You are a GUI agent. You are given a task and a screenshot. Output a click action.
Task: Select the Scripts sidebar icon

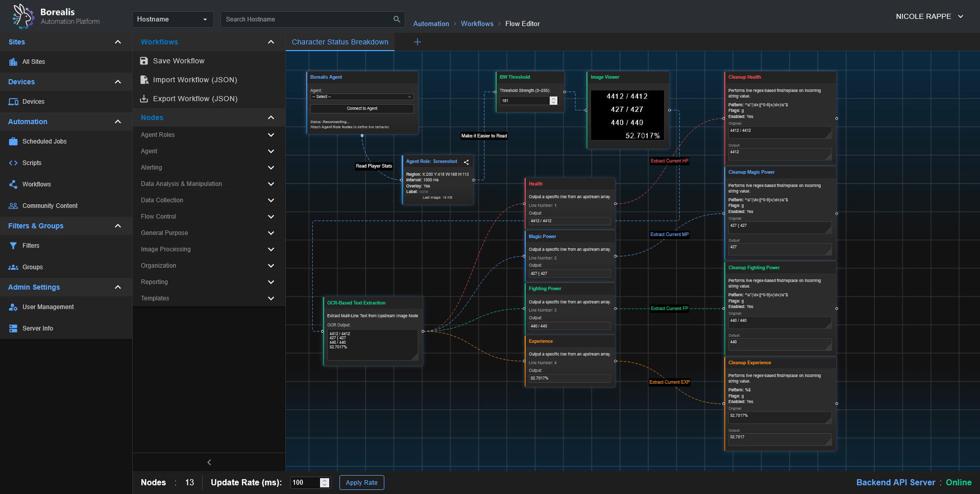(13, 162)
